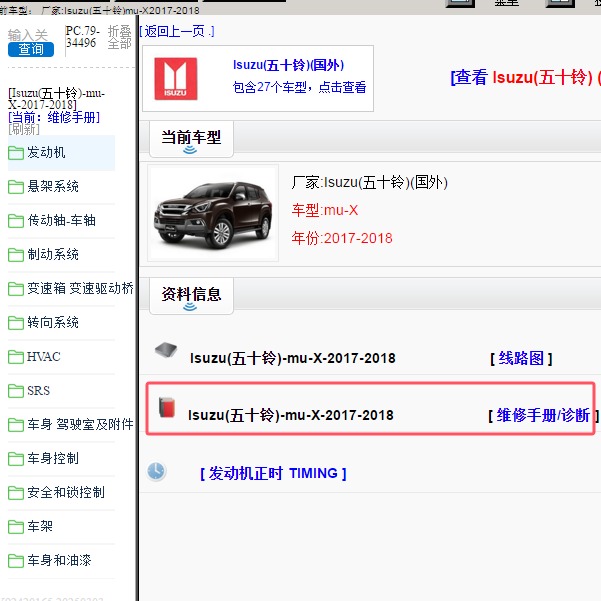The image size is (601, 601).
Task: Click the mu-X vehicle photo thumbnail
Action: pyautogui.click(x=213, y=213)
